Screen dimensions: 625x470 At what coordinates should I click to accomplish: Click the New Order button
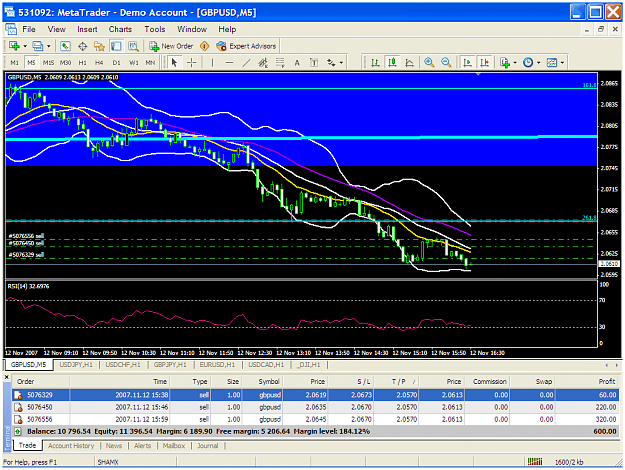pos(171,46)
